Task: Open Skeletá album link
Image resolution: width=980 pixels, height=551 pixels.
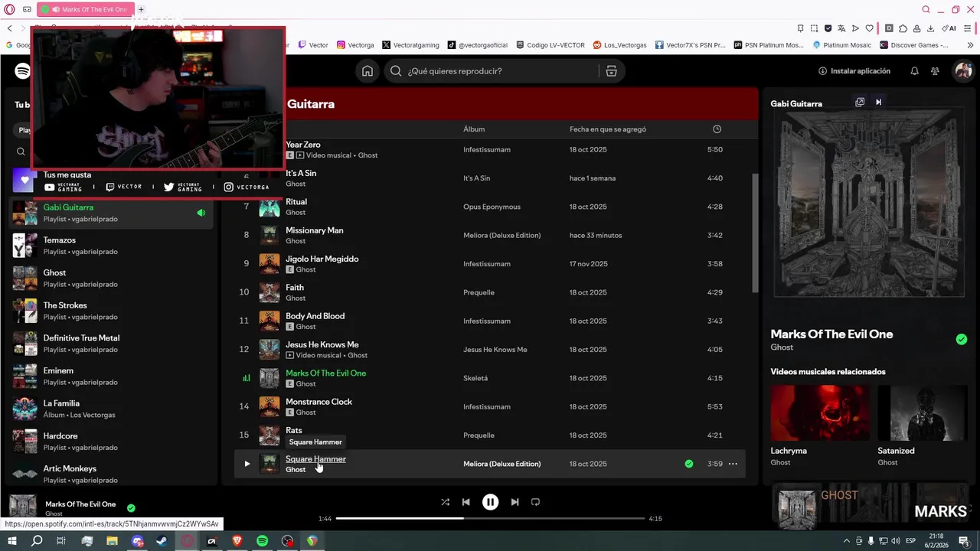Action: [475, 378]
